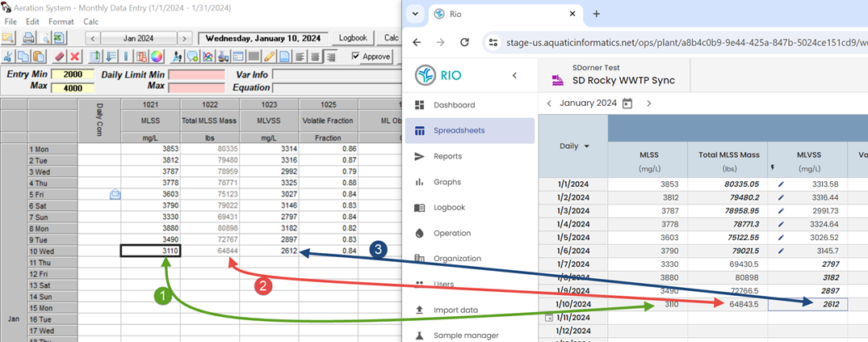Viewport: 868px width, 342px height.
Task: Open the File menu
Action: [10, 22]
